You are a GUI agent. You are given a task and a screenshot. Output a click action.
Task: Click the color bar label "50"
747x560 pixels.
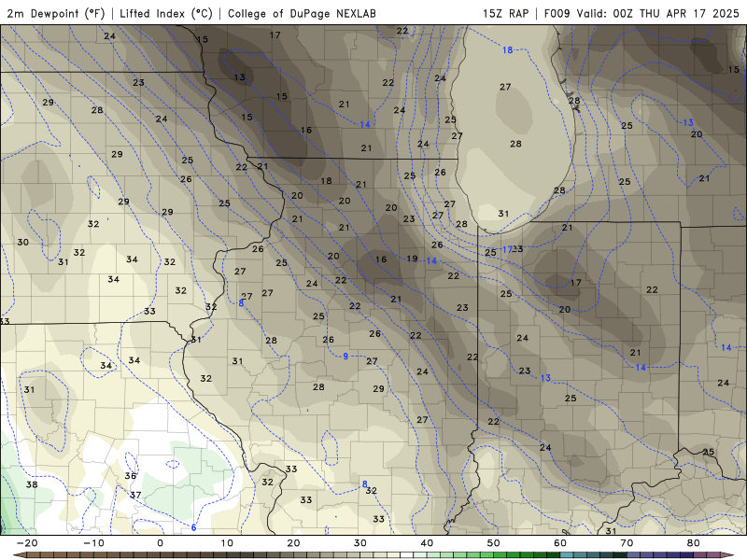tap(494, 543)
